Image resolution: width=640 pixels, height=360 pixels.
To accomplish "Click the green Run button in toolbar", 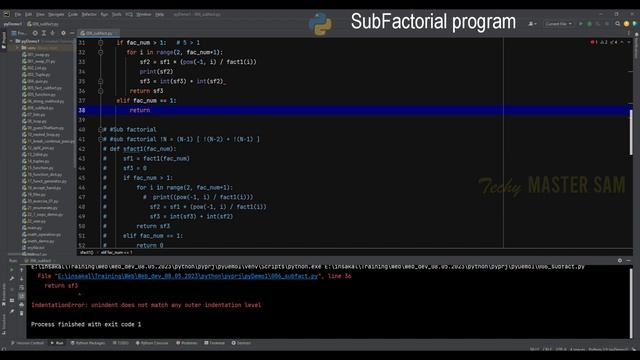I will tap(581, 24).
